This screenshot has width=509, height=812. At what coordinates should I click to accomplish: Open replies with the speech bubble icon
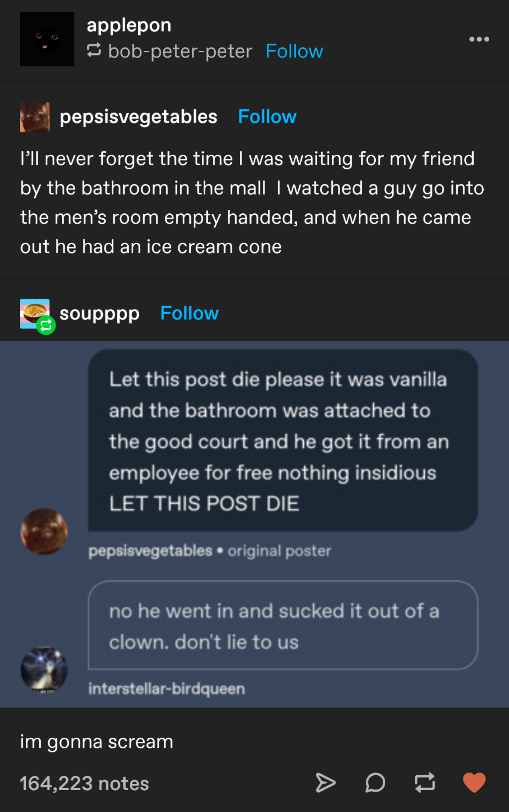[x=375, y=783]
